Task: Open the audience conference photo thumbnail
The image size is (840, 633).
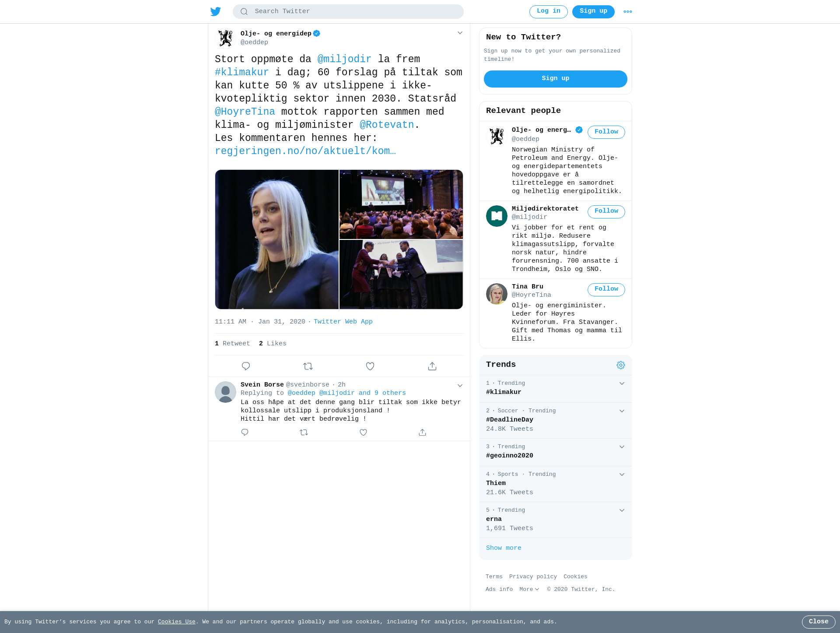Action: tap(401, 204)
